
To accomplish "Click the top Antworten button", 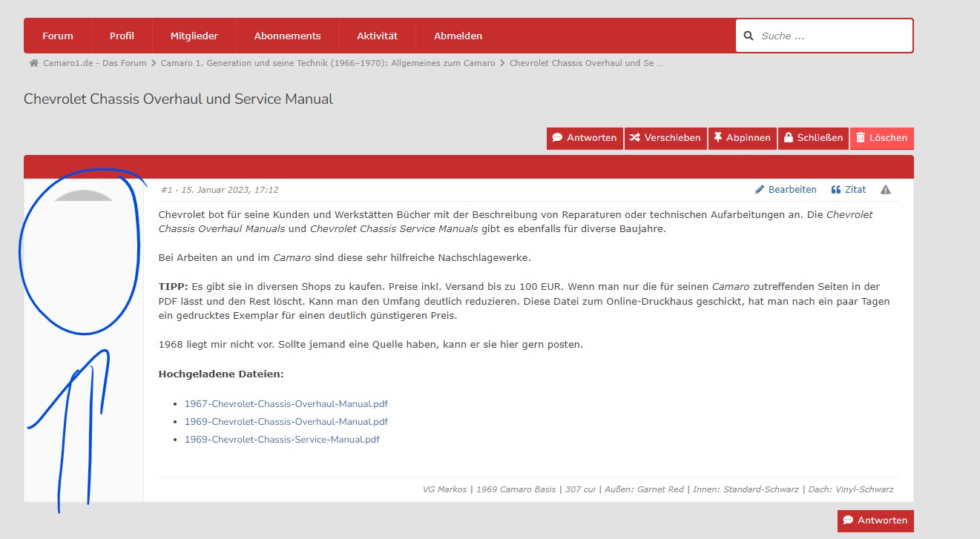I will [585, 138].
